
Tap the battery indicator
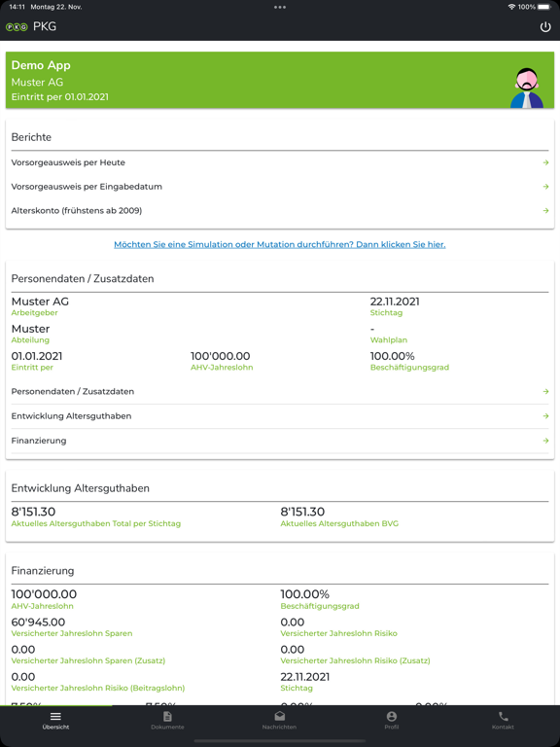[x=545, y=7]
